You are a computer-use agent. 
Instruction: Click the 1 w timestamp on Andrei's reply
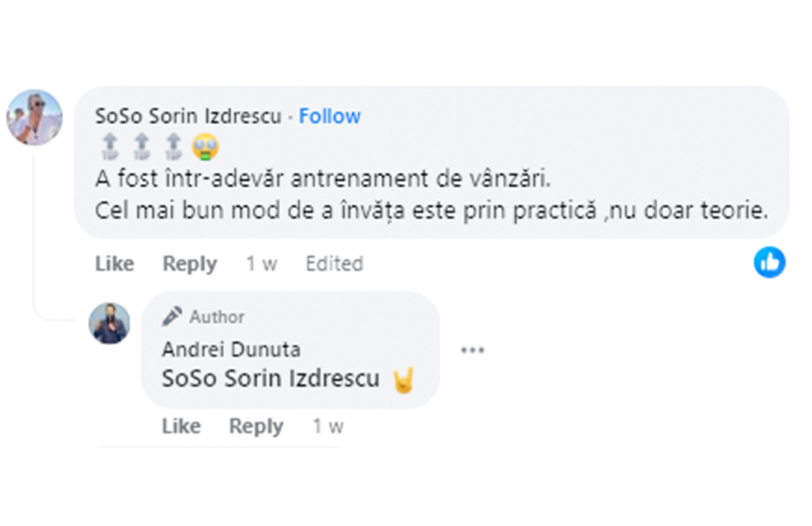[328, 426]
